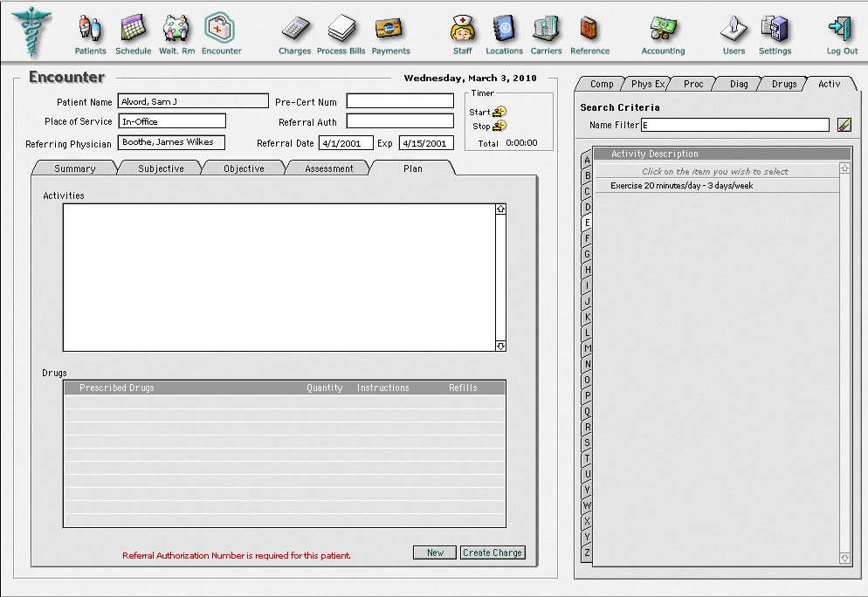The height and width of the screenshot is (597, 868).
Task: Select the Activ search tab
Action: (x=830, y=84)
